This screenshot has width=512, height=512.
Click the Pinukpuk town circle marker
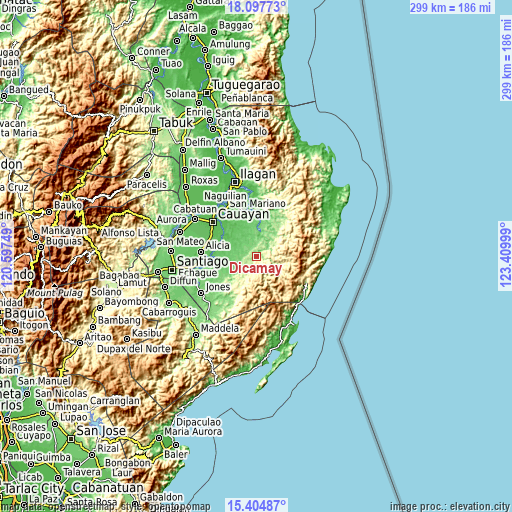pos(140,100)
